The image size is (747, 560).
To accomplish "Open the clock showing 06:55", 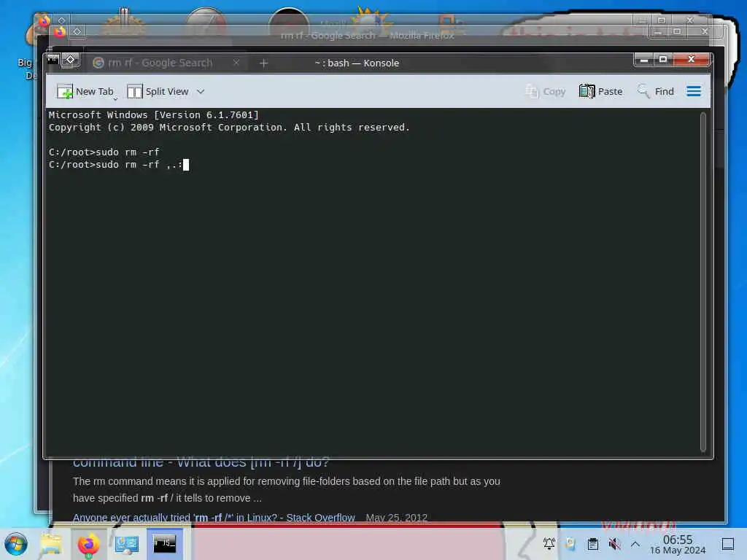I will tap(678, 544).
